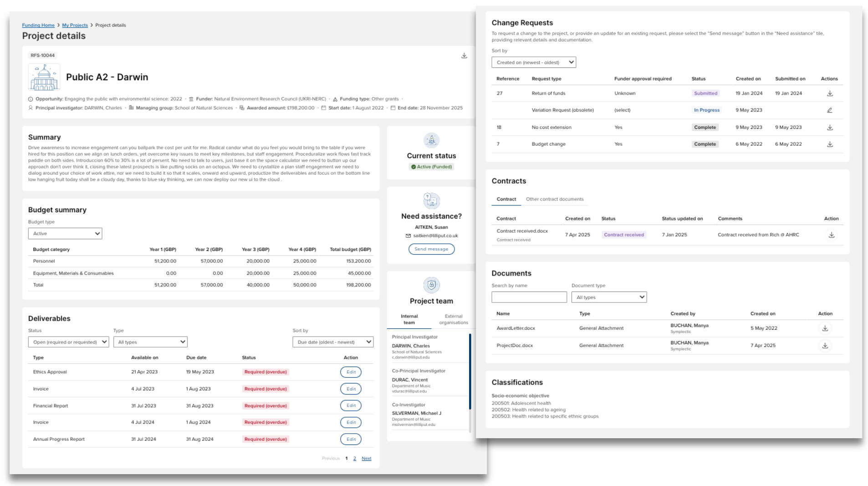Click Equipment, Materials & Consumables row
This screenshot has width=868, height=486.
click(201, 273)
